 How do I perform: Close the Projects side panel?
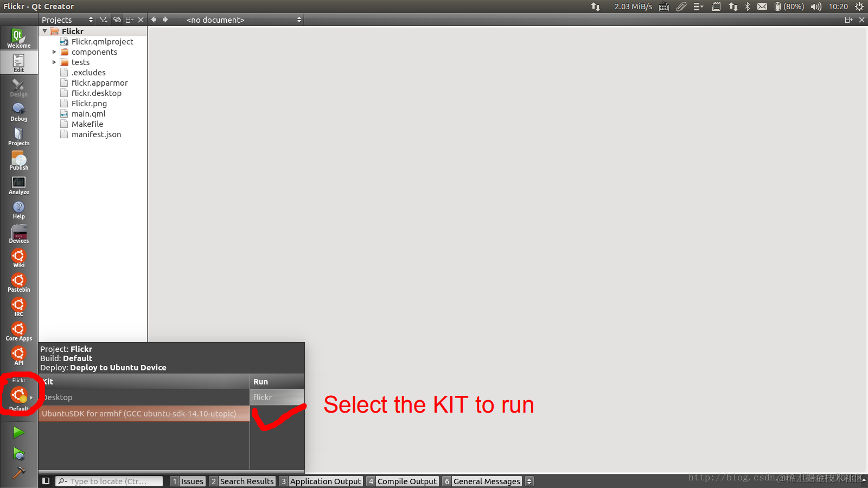[x=141, y=20]
